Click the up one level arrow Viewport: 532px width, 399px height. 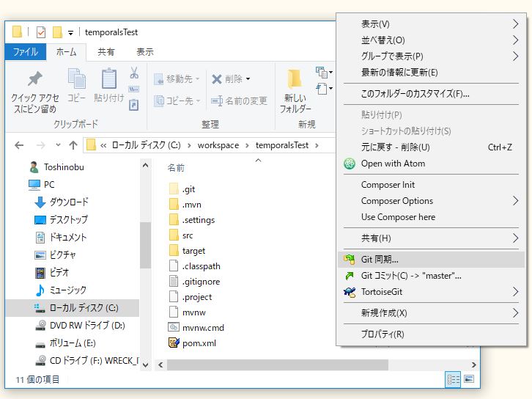[x=73, y=145]
